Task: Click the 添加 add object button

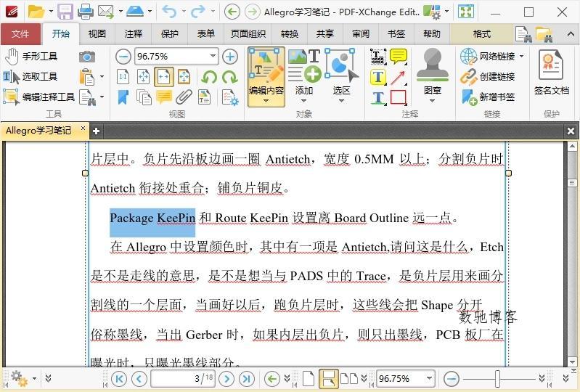Action: point(304,72)
